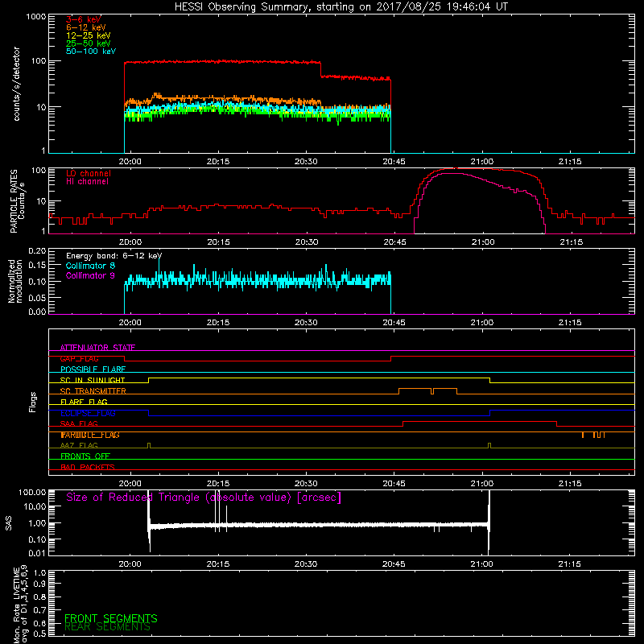Click the 20:30 time label under count-rate panel
644x644 pixels.
pos(306,162)
